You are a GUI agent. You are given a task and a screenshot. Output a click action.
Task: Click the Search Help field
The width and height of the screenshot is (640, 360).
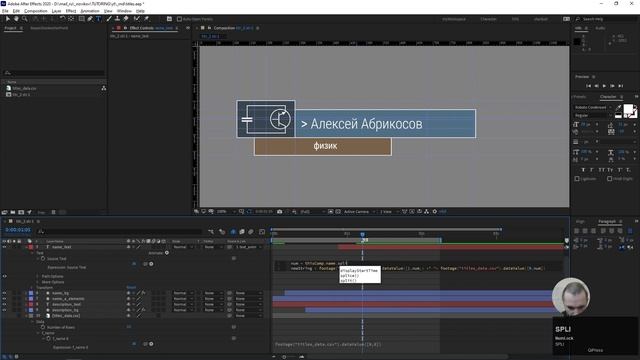coord(606,19)
